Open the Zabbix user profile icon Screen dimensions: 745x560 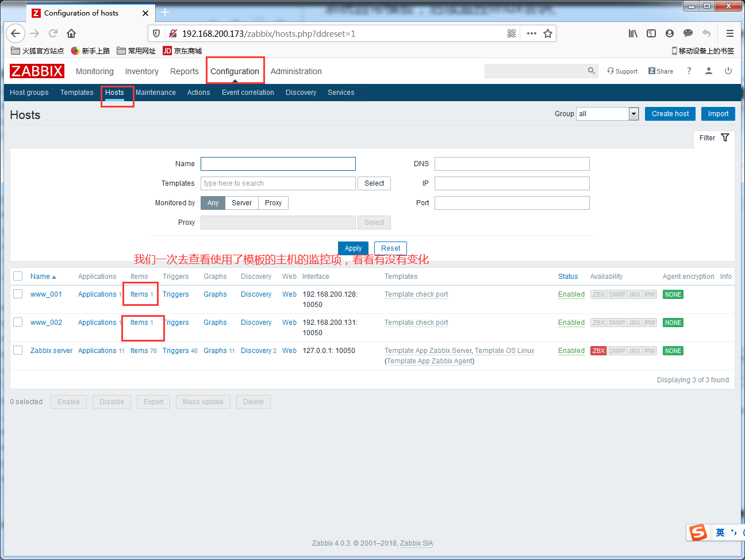click(x=709, y=71)
